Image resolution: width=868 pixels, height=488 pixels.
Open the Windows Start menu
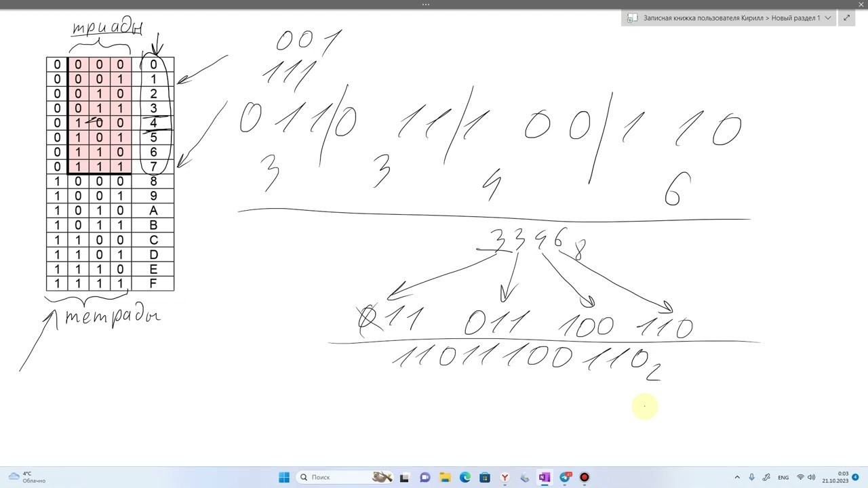point(284,477)
